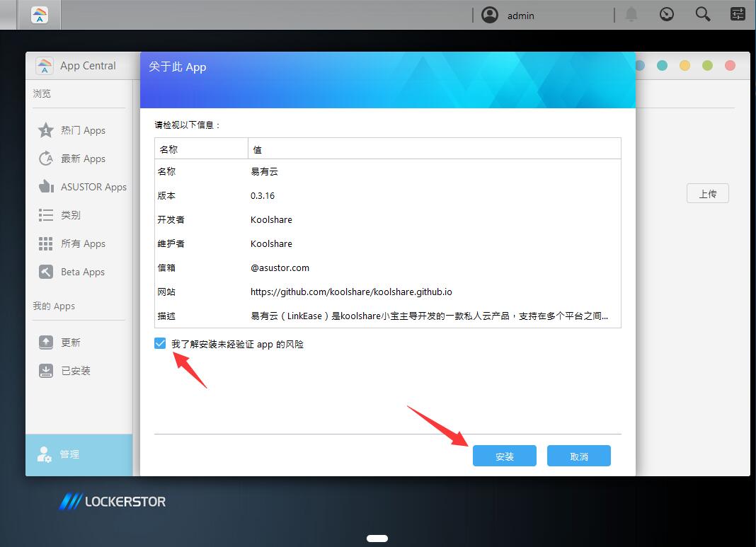Open Beta Apps in the sidebar
Viewport: 756px width, 547px height.
click(82, 272)
